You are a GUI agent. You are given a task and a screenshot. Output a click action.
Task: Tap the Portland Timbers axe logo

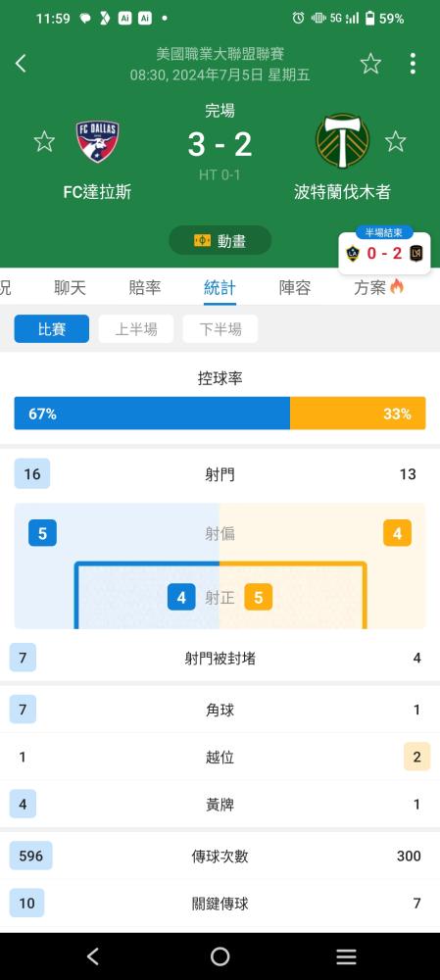pos(343,140)
